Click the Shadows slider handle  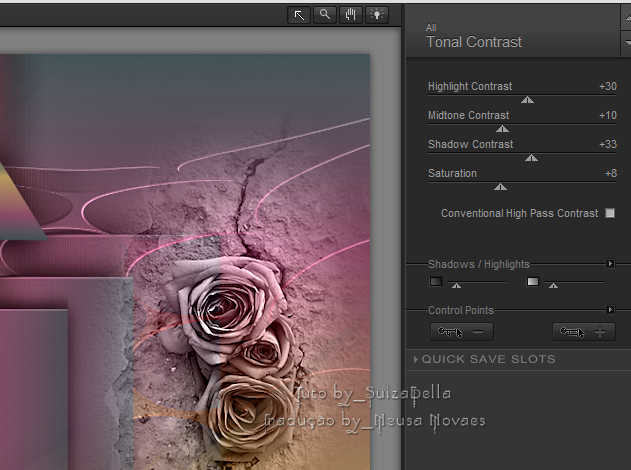tap(456, 285)
